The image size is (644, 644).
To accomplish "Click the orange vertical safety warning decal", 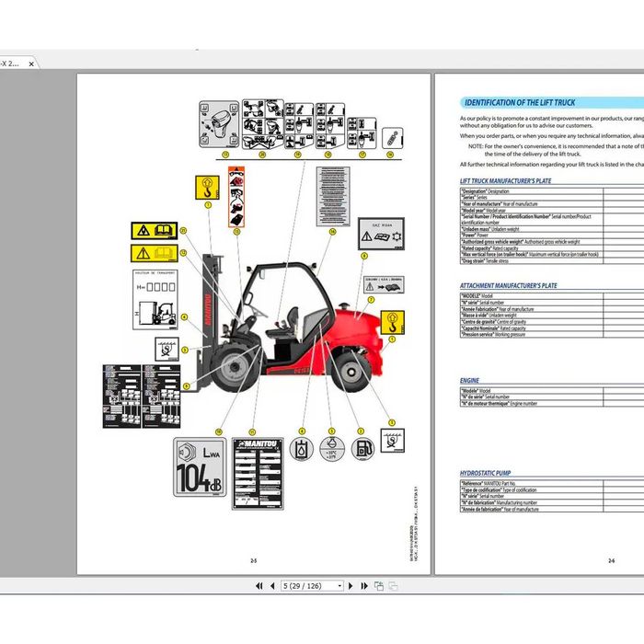I will [x=236, y=197].
